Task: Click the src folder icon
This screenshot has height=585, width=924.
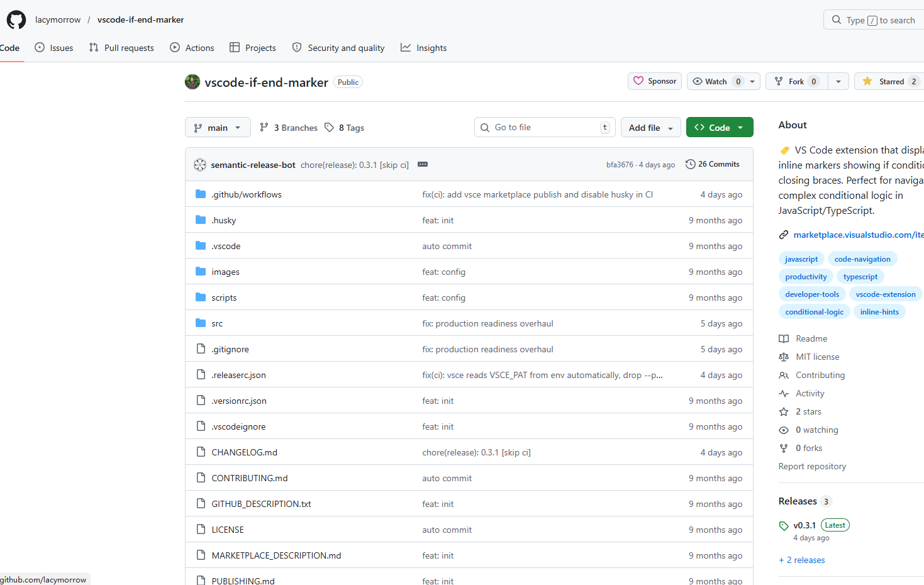Action: pos(201,323)
